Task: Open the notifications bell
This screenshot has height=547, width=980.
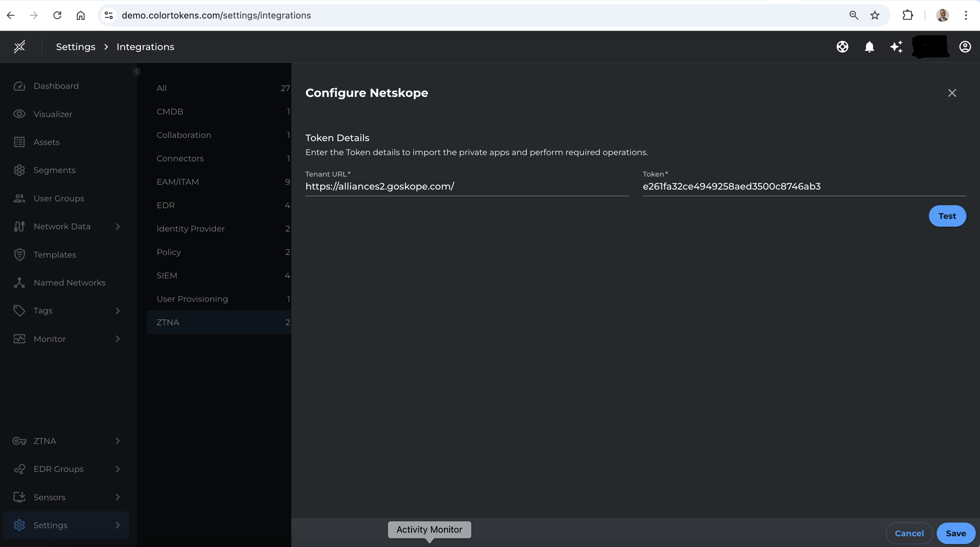Action: click(869, 47)
